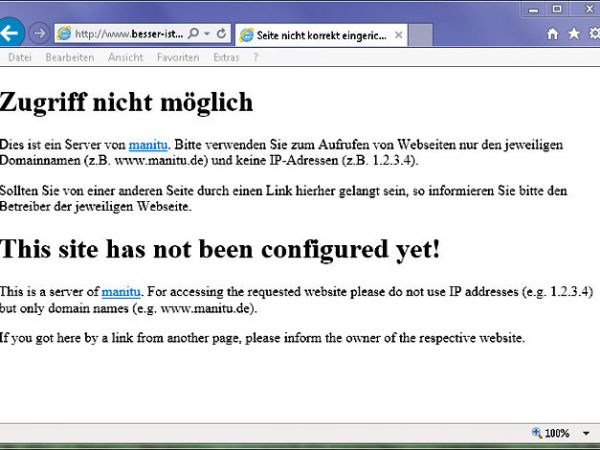Go back with the blue back arrow
This screenshot has height=450, width=600.
click(x=10, y=33)
